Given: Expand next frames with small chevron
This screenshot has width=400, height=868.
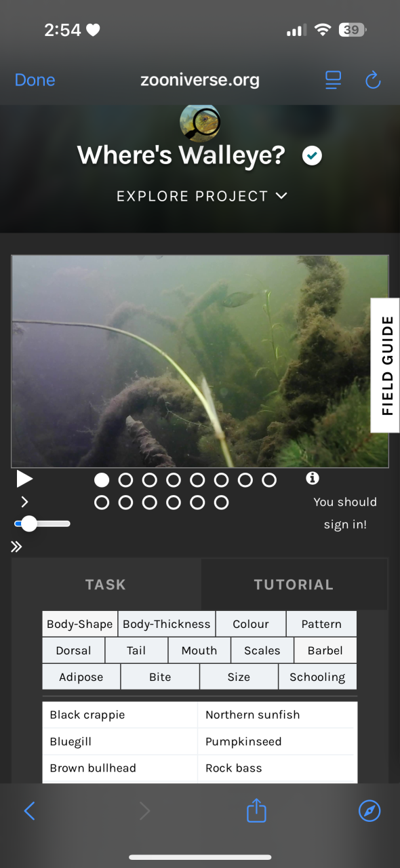Looking at the screenshot, I should (x=24, y=502).
